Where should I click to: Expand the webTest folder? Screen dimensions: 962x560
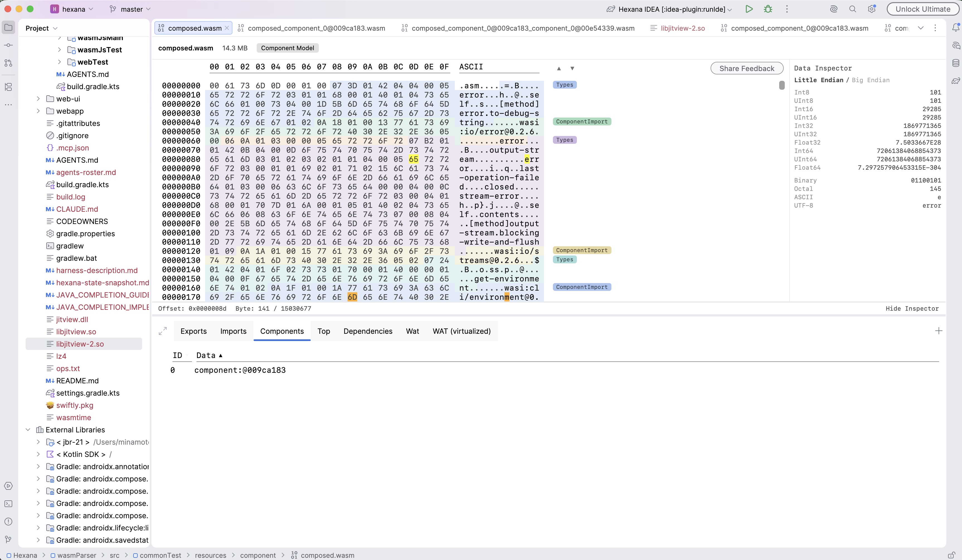[x=59, y=62]
